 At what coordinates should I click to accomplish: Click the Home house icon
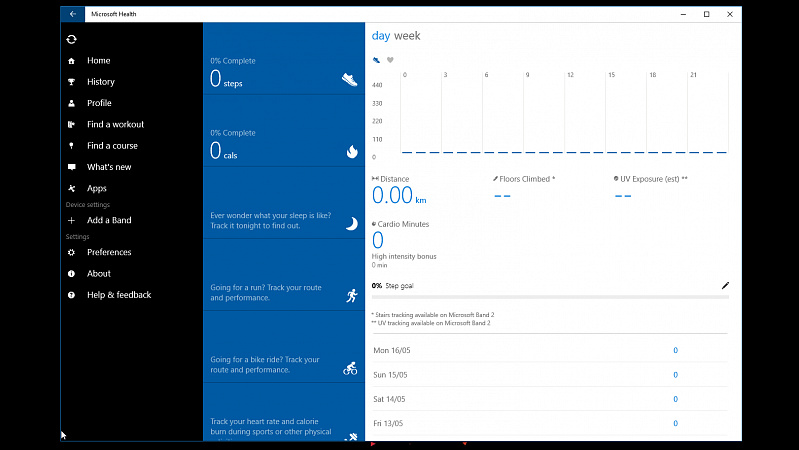coord(71,61)
